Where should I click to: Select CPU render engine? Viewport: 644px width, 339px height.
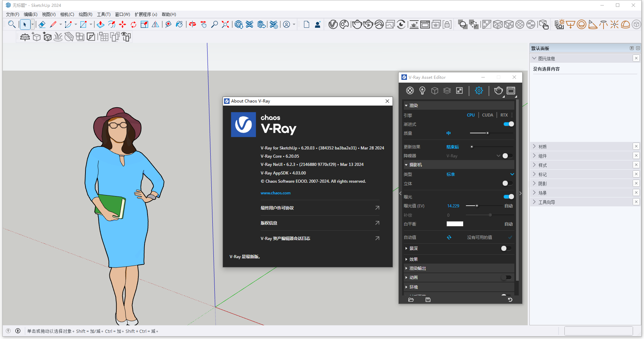coord(471,115)
